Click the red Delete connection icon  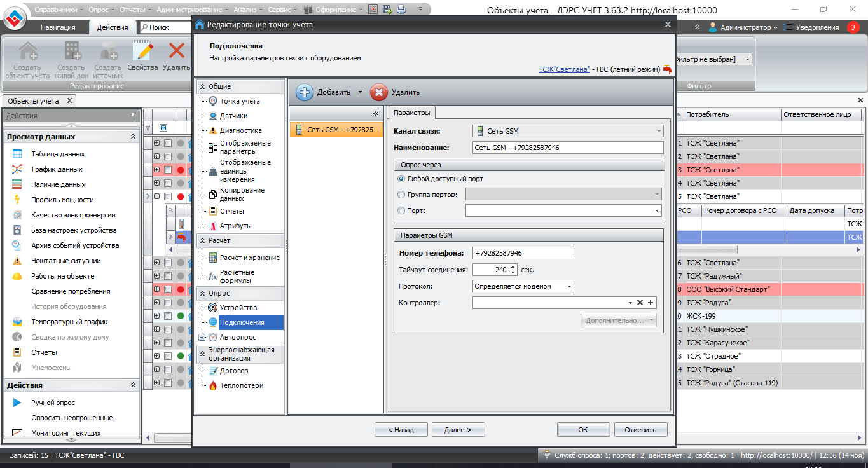click(x=379, y=92)
